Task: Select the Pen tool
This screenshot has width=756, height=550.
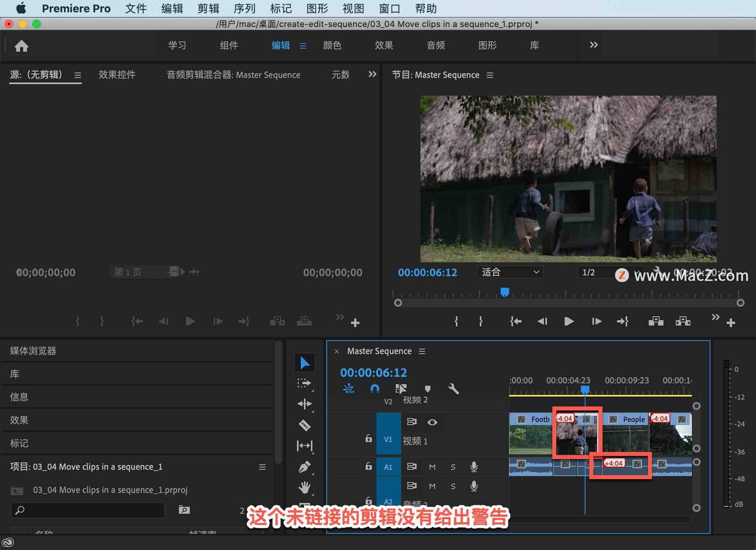Action: click(x=304, y=467)
